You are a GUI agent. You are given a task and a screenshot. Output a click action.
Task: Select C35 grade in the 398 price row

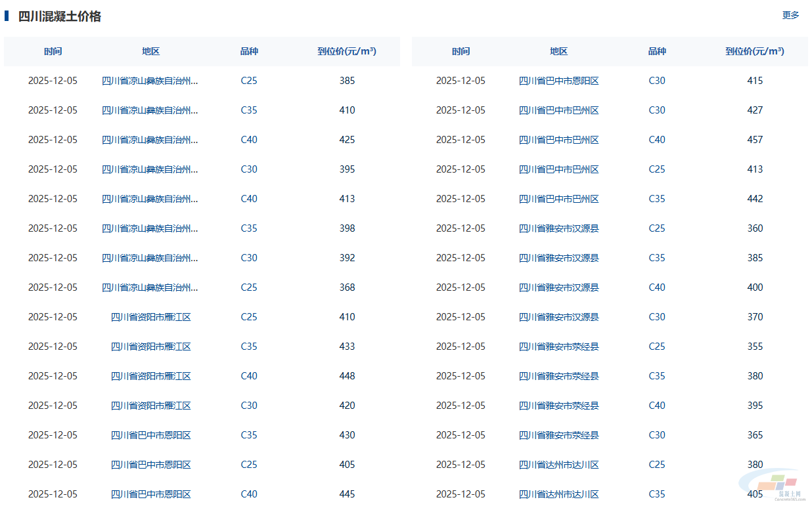tap(249, 228)
